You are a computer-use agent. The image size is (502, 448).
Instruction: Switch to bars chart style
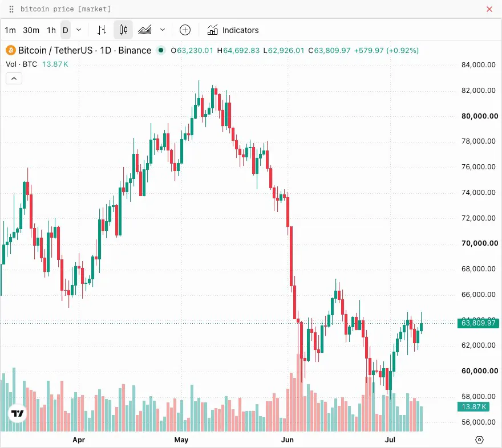(102, 30)
